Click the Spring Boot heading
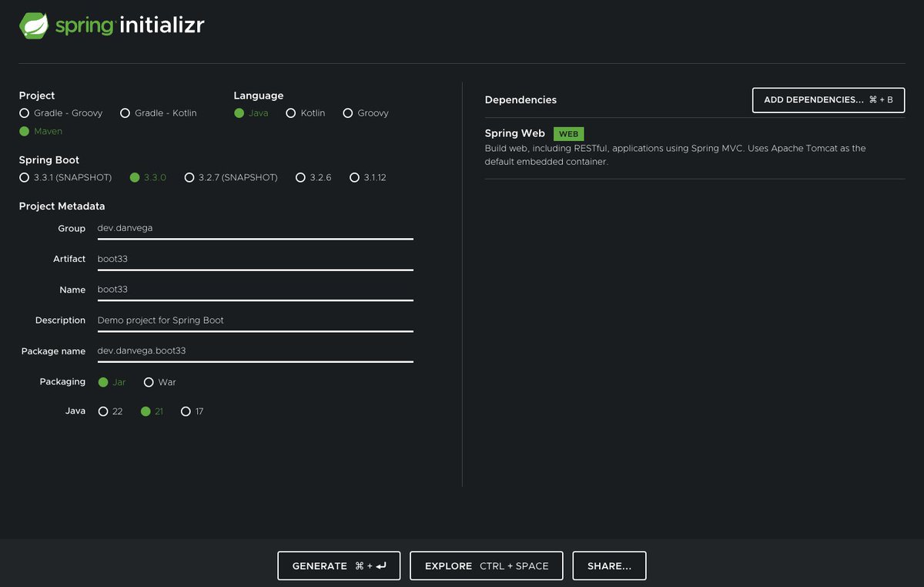 pyautogui.click(x=49, y=160)
